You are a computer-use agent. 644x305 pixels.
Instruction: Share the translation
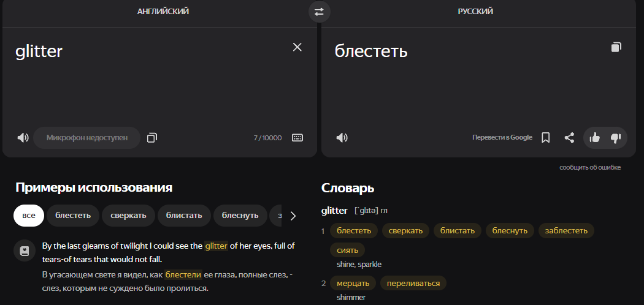[569, 138]
